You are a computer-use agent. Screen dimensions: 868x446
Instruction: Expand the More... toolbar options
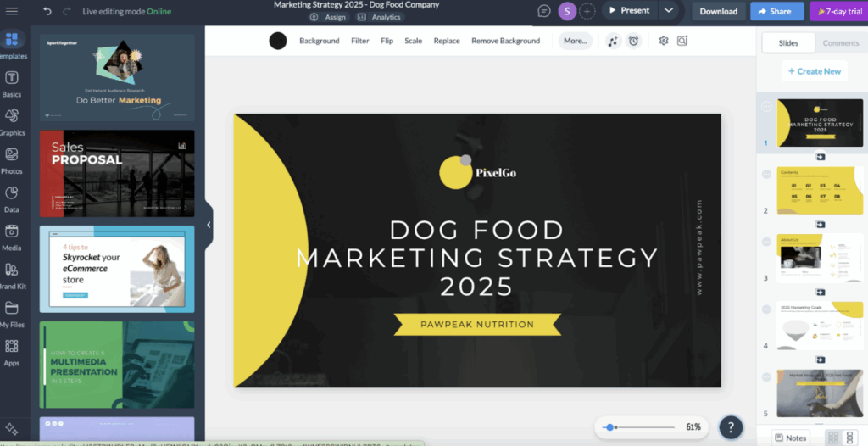point(575,41)
